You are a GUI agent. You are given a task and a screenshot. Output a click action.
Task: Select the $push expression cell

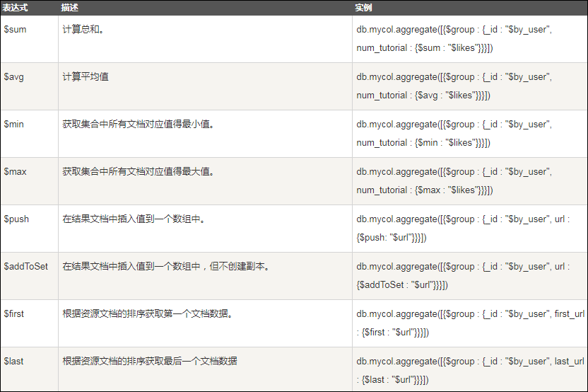click(29, 229)
